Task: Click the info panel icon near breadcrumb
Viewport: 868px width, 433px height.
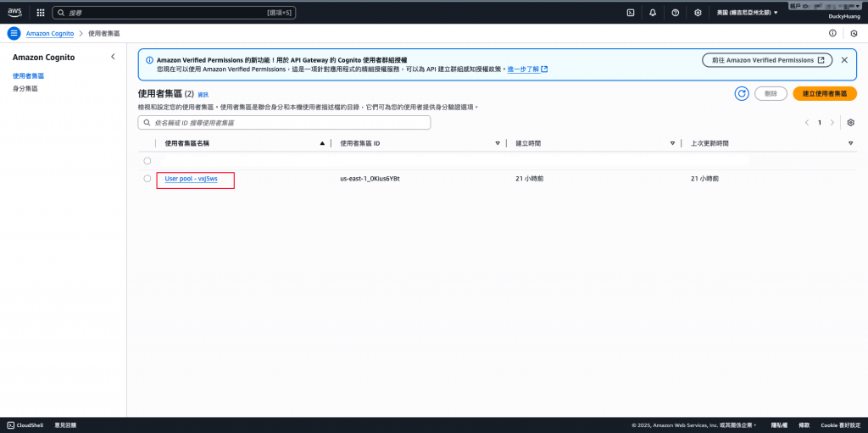Action: point(832,33)
